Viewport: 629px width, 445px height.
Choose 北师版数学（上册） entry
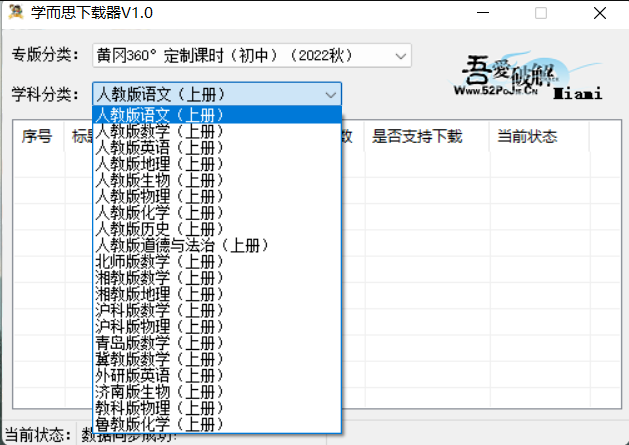coord(217,262)
